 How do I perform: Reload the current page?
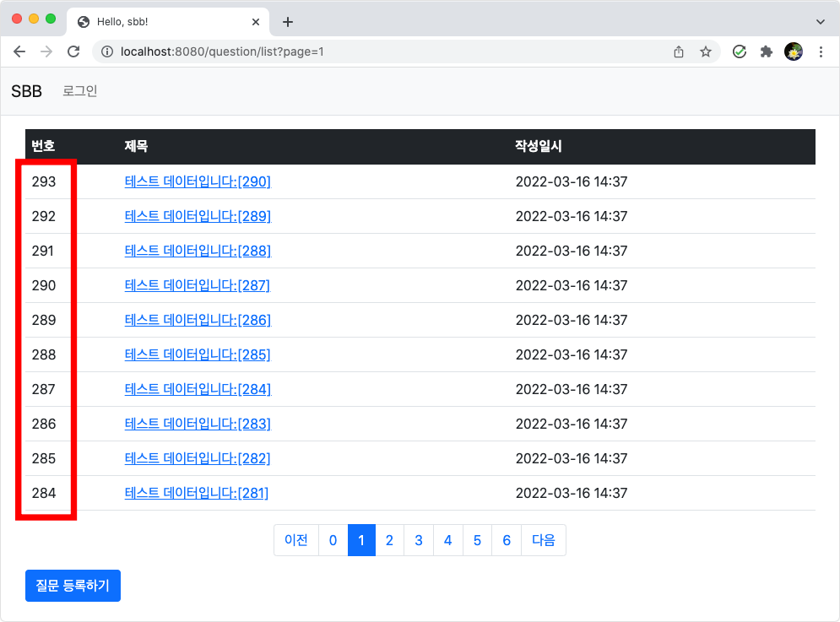pos(73,51)
